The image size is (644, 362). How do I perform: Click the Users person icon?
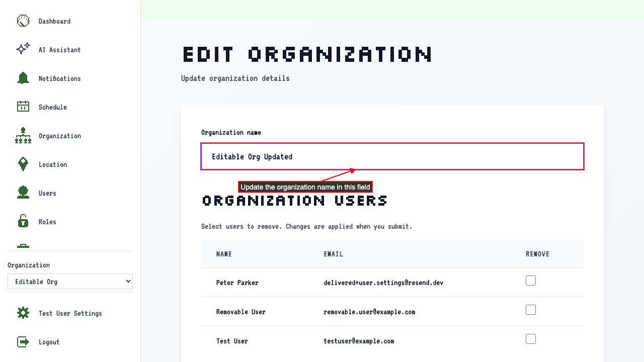pyautogui.click(x=23, y=193)
